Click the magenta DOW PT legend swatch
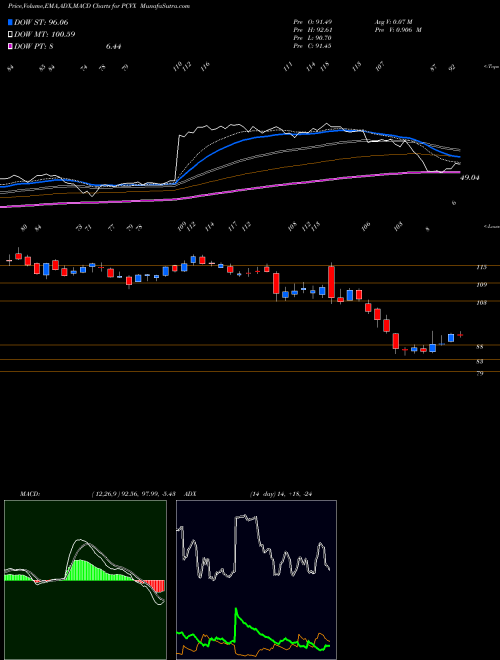500x660 pixels. 10,46
